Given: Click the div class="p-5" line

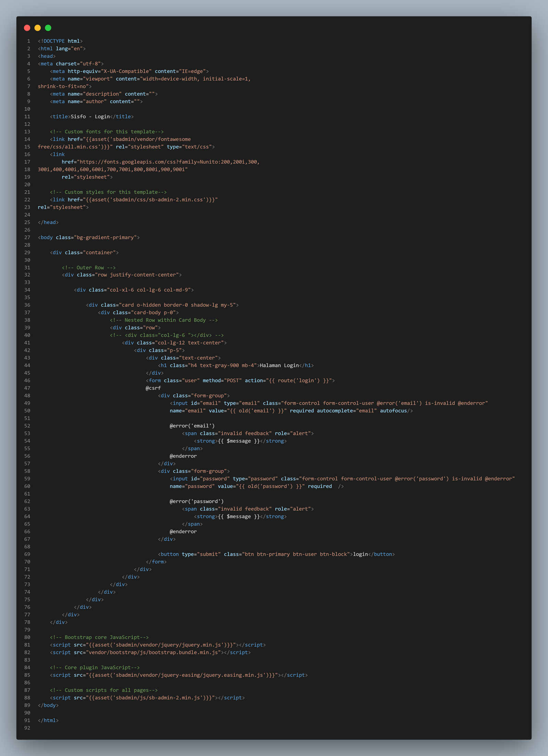Looking at the screenshot, I should 159,350.
